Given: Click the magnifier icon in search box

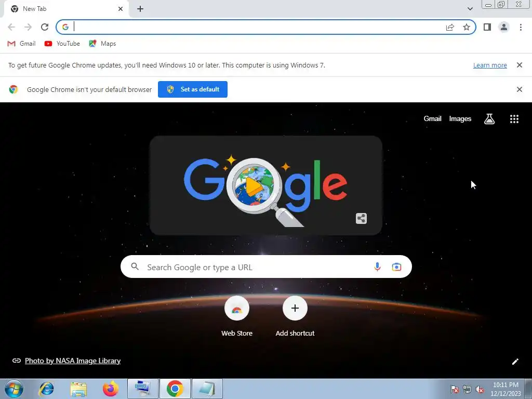Looking at the screenshot, I should tap(135, 267).
